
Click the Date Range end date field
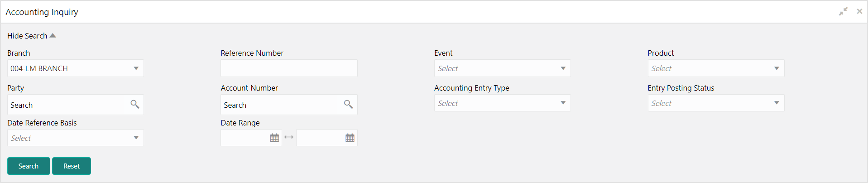[320, 138]
